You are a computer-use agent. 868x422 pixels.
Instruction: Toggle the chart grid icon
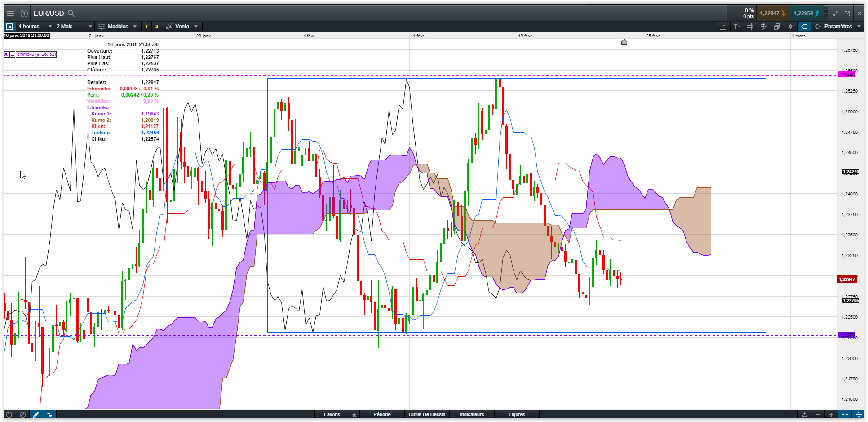pos(750,27)
